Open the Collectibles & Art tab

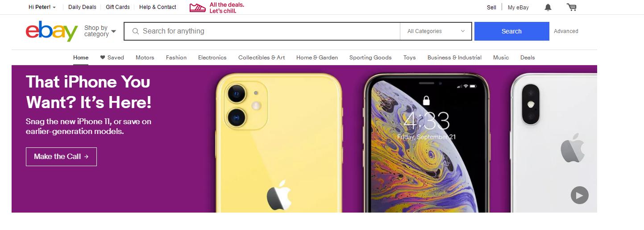262,58
